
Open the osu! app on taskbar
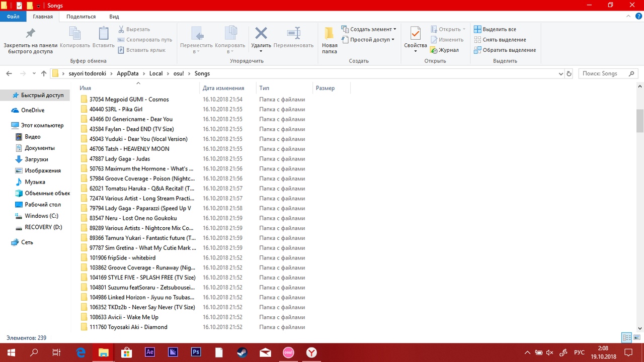coord(288,352)
